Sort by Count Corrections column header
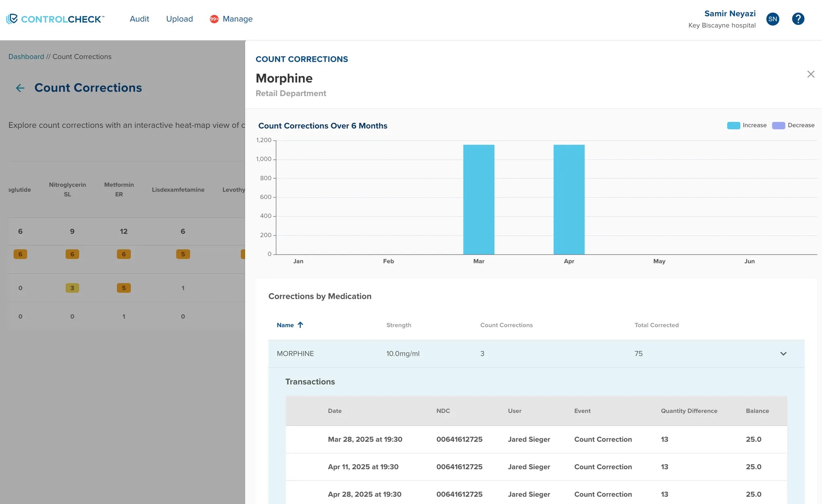The height and width of the screenshot is (504, 822). coord(506,325)
